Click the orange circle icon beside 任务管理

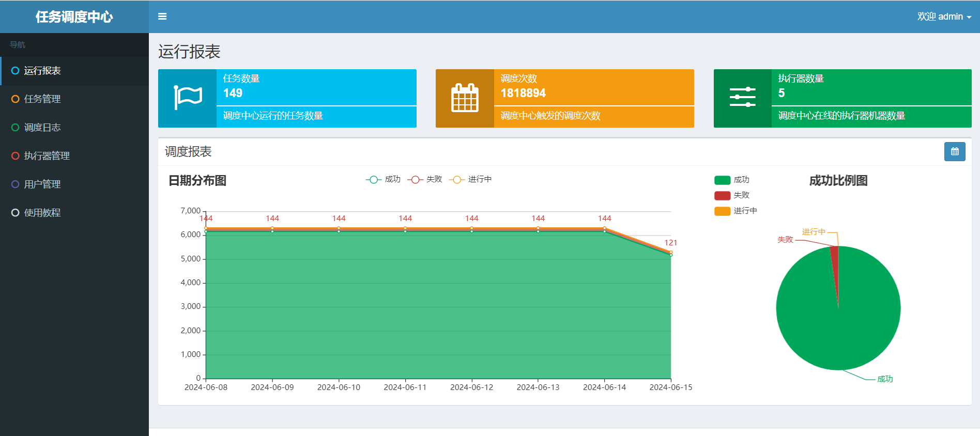[16, 99]
